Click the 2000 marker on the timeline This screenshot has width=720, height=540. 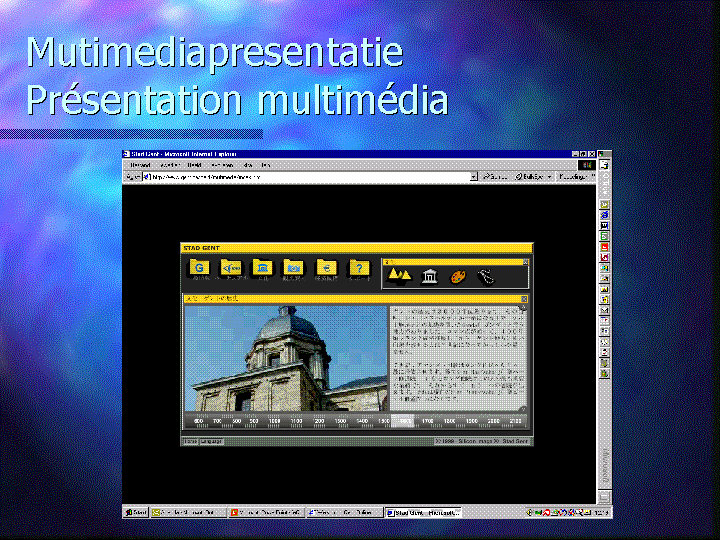click(493, 422)
